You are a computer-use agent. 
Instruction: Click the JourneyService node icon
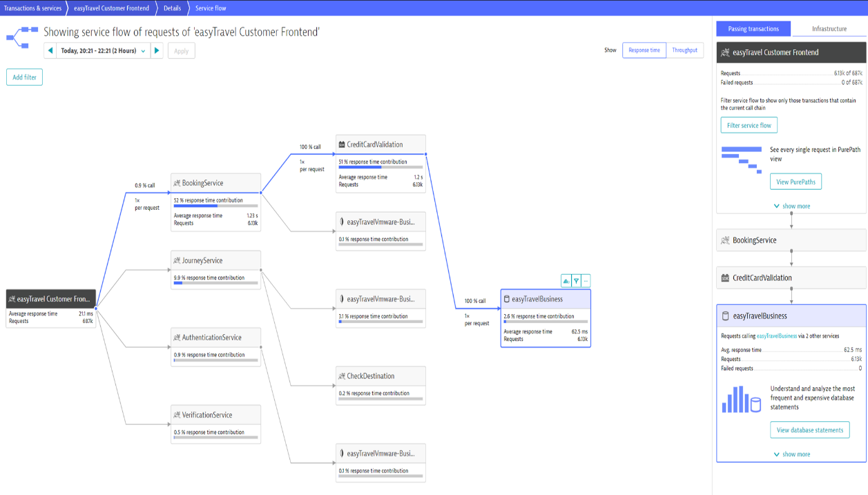point(177,260)
